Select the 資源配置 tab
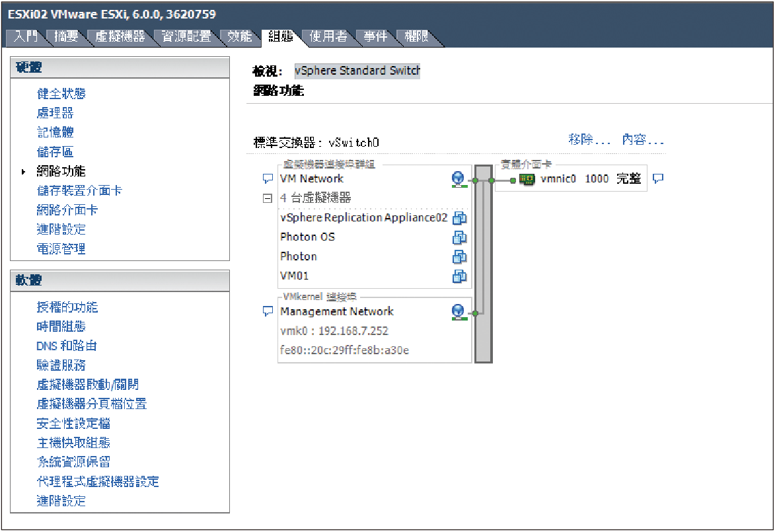Screen dimensions: 775x532 186,36
